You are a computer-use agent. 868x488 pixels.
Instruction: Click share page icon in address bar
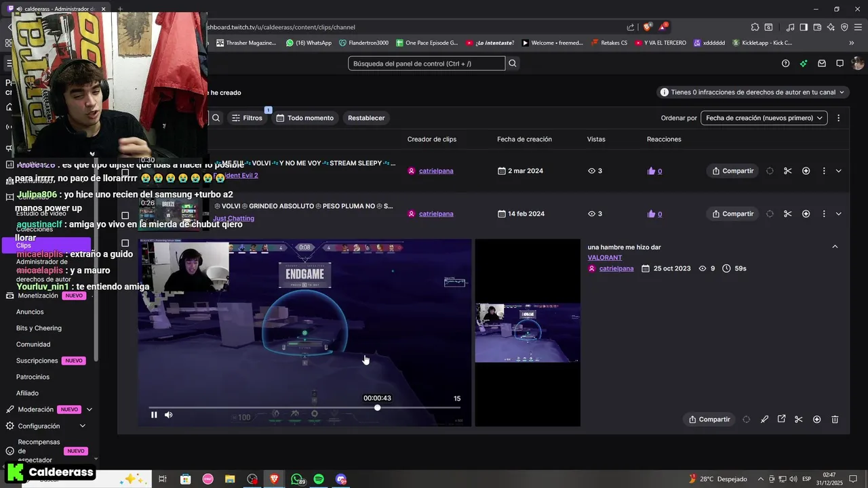tap(631, 27)
